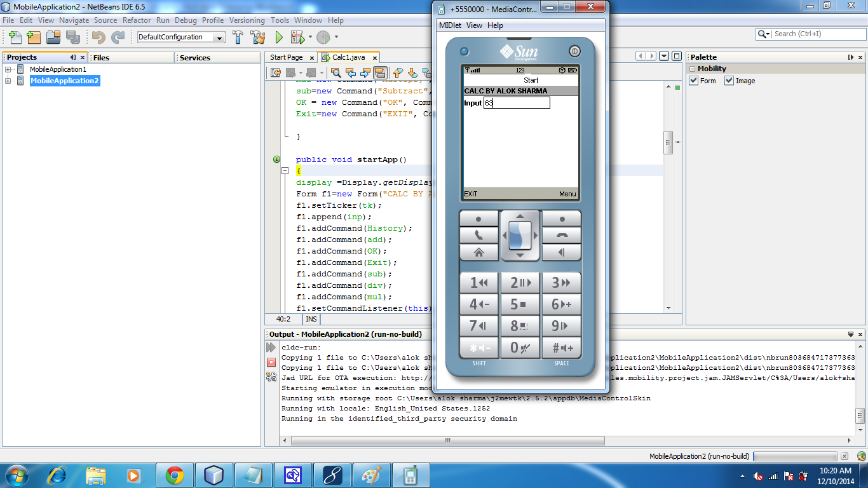Toggle the Form checkbox in Palette
868x488 pixels.
694,81
